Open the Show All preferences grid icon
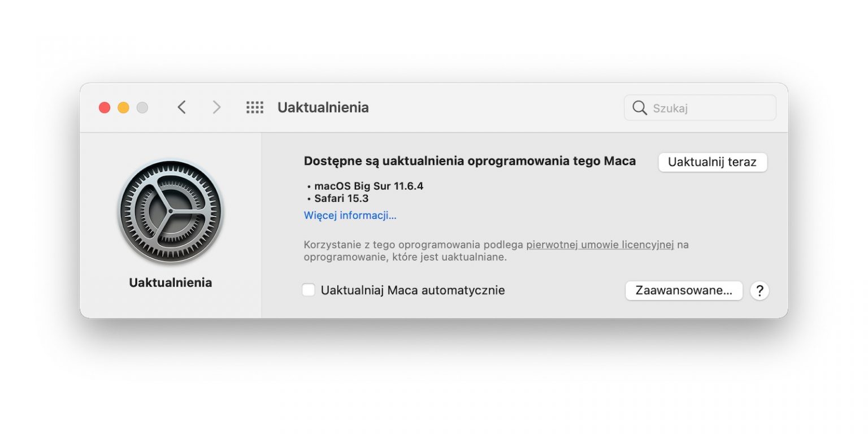868x434 pixels. click(x=254, y=107)
